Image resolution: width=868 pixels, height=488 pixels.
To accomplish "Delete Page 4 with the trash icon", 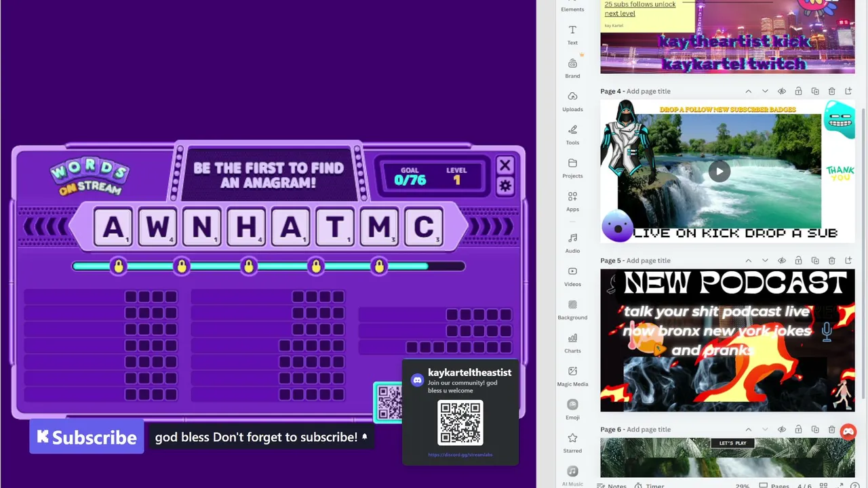I will tap(832, 91).
